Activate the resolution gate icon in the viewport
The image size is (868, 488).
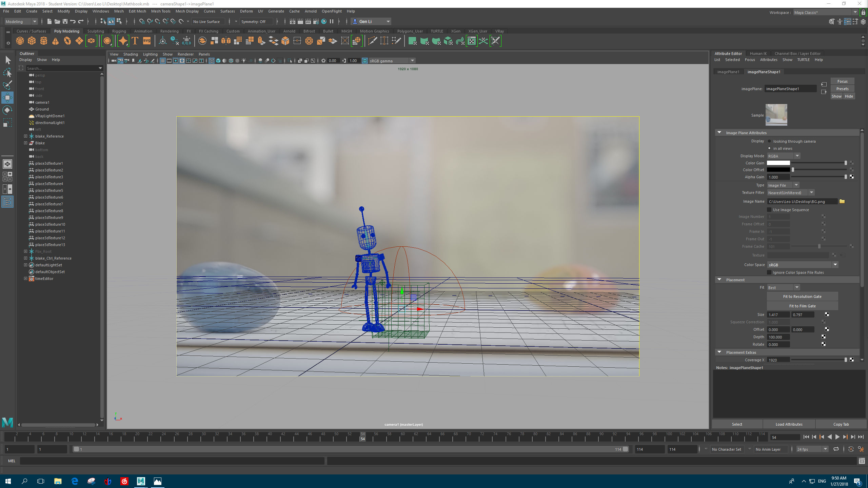175,61
